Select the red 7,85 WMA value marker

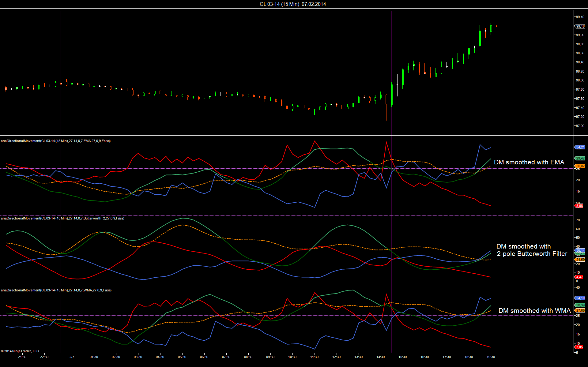tap(579, 347)
